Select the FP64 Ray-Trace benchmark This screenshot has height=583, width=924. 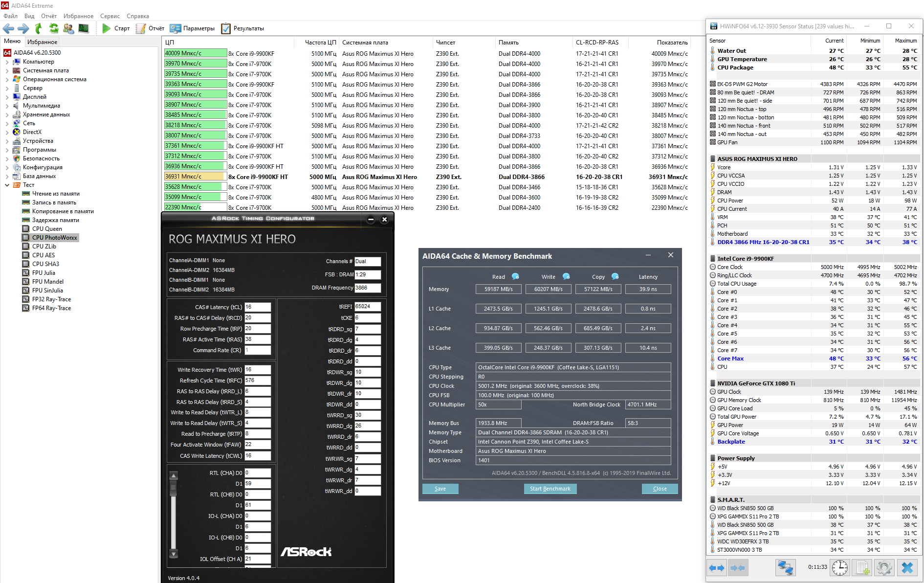tap(51, 308)
